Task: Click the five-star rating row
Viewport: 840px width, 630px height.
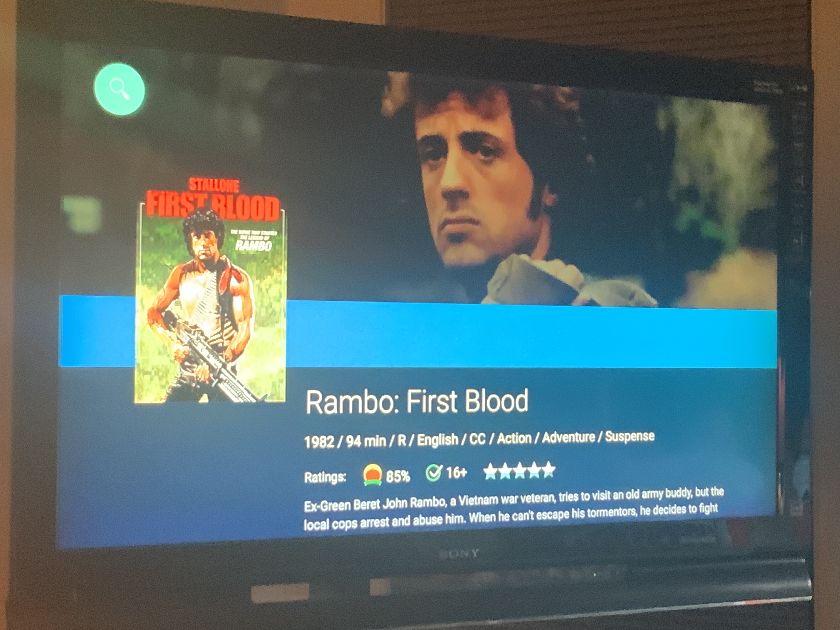Action: tap(519, 470)
